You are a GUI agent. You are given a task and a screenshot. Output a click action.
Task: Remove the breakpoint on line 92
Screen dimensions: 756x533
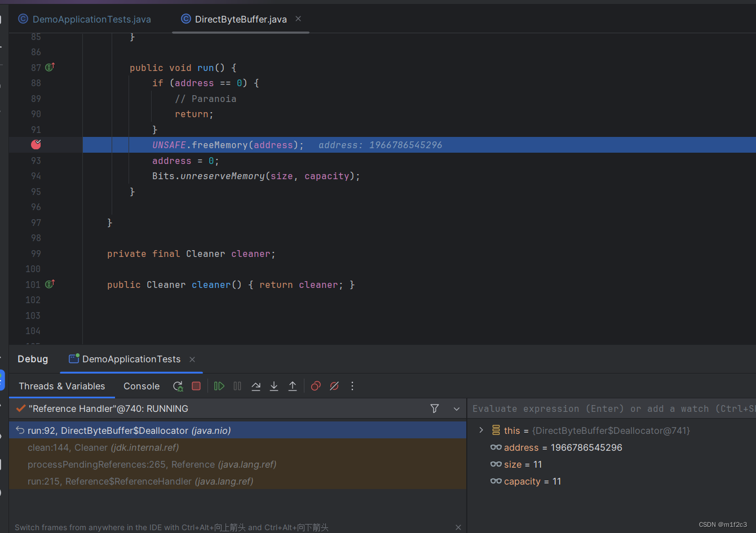36,145
